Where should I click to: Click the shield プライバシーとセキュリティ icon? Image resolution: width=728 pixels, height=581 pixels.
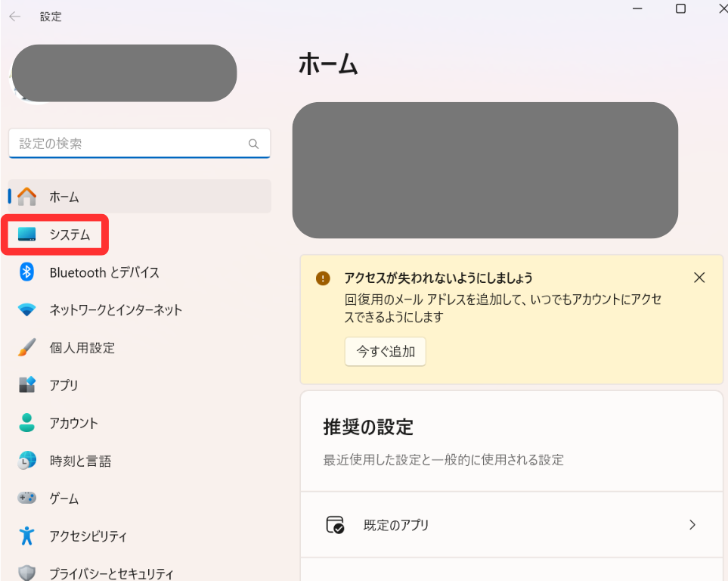26,573
